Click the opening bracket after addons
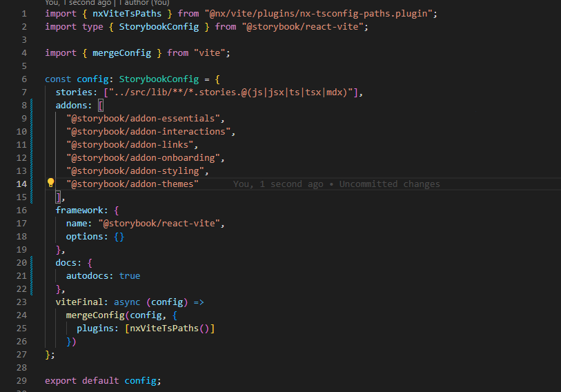This screenshot has height=392, width=561. point(101,106)
